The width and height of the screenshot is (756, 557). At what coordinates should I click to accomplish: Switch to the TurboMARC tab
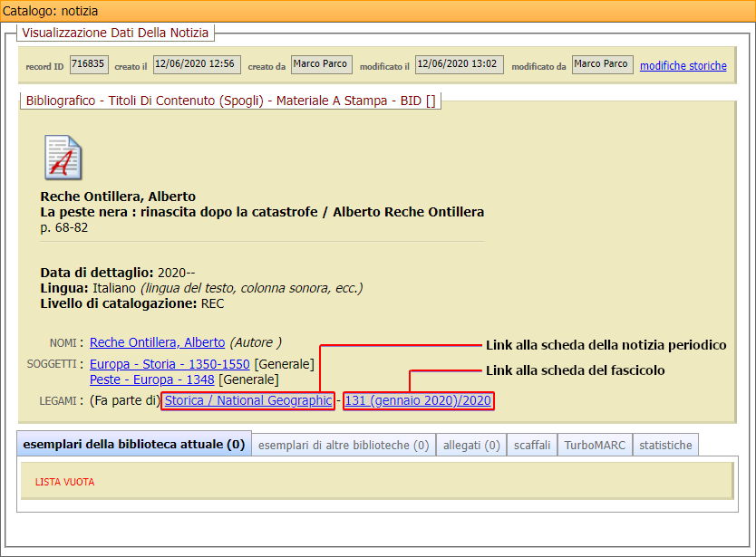point(596,445)
